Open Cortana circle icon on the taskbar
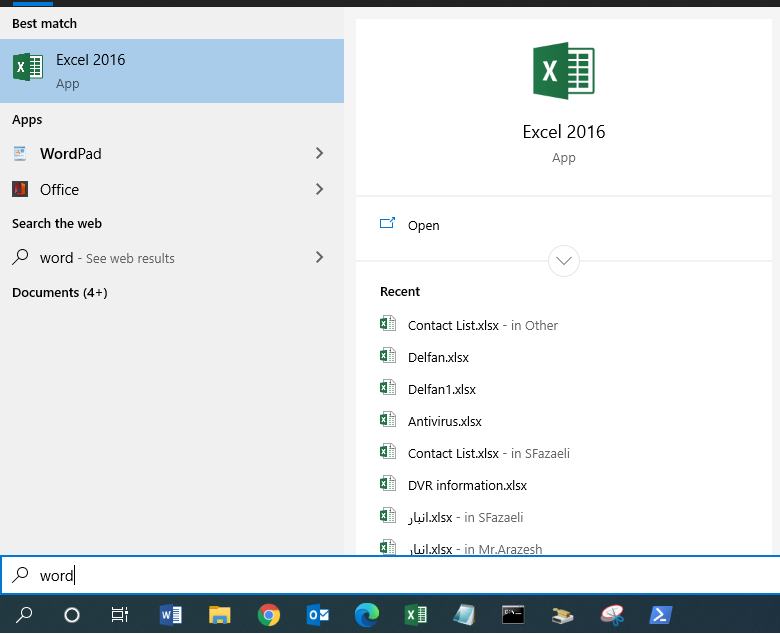This screenshot has height=634, width=780. 72,615
